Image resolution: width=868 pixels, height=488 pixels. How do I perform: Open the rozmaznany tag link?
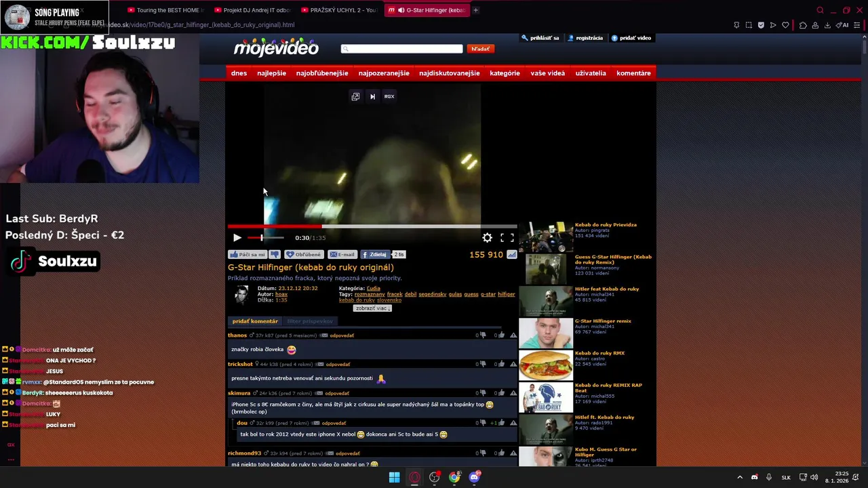370,294
